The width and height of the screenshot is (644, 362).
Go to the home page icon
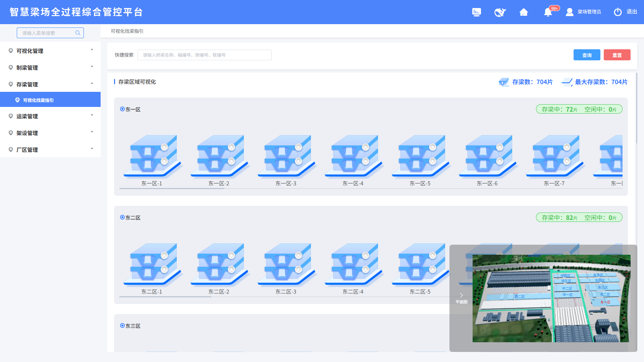tap(524, 12)
